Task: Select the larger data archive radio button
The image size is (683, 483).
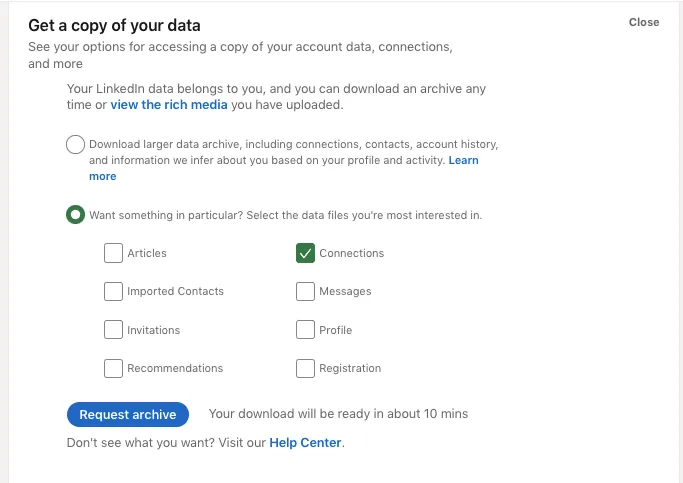Action: (x=75, y=144)
